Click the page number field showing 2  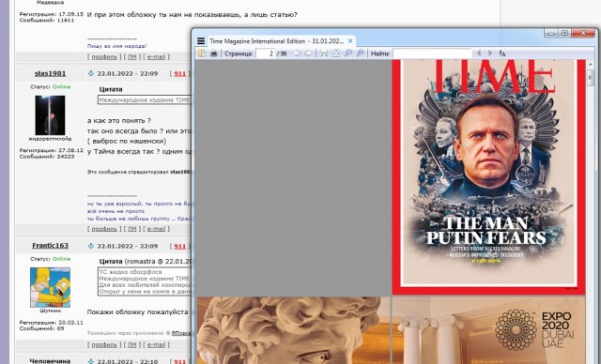click(x=266, y=53)
